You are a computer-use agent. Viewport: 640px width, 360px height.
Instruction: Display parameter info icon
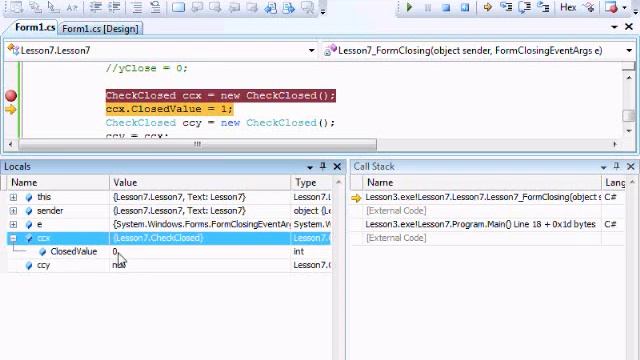[x=35, y=7]
